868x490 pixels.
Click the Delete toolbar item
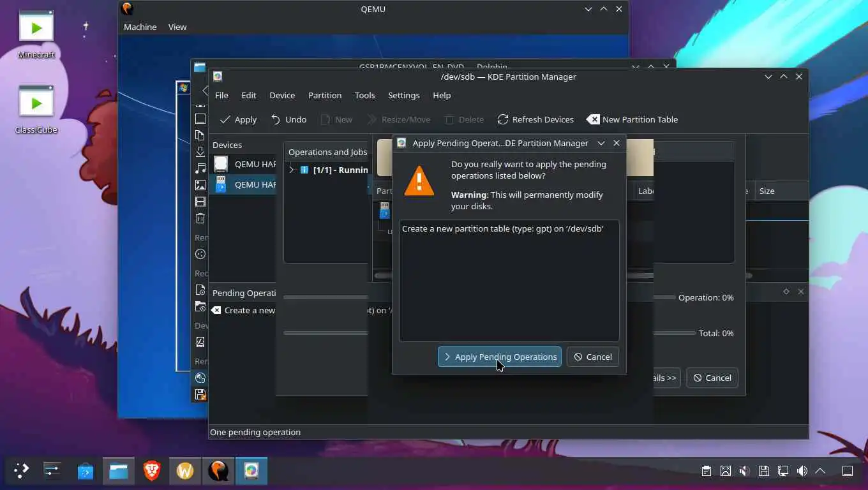coord(465,119)
